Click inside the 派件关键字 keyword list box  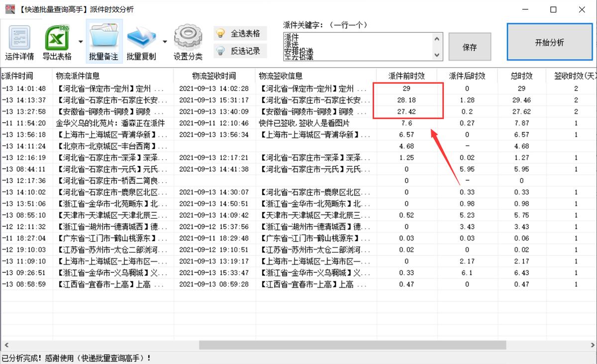363,47
